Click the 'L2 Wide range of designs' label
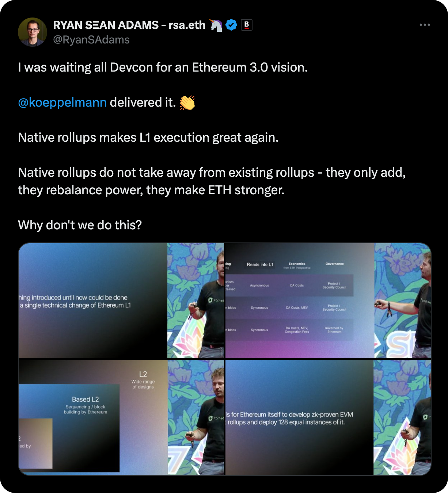The image size is (448, 493). pyautogui.click(x=143, y=380)
